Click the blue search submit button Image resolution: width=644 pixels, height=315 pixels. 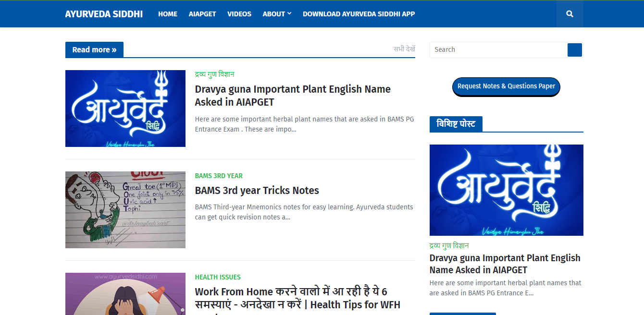point(575,50)
